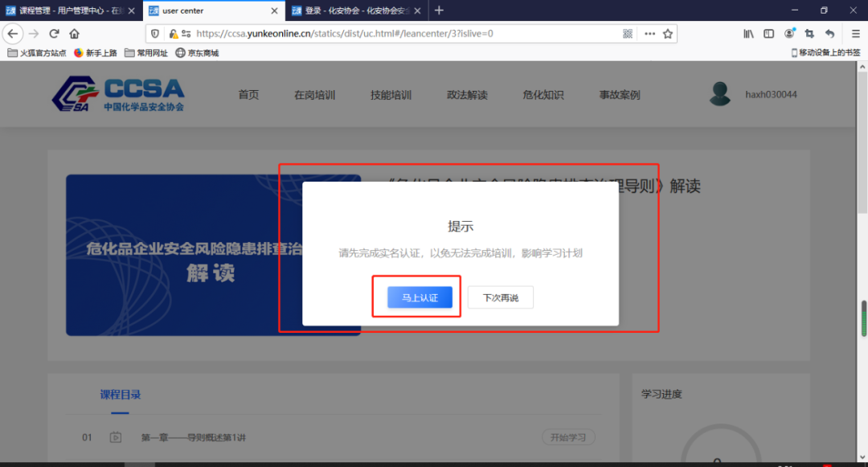Click the scrollbar up arrow
868x467 pixels.
point(862,67)
